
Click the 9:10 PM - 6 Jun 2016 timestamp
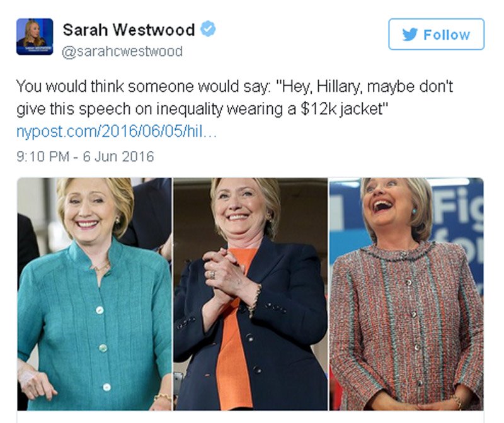[x=85, y=157]
